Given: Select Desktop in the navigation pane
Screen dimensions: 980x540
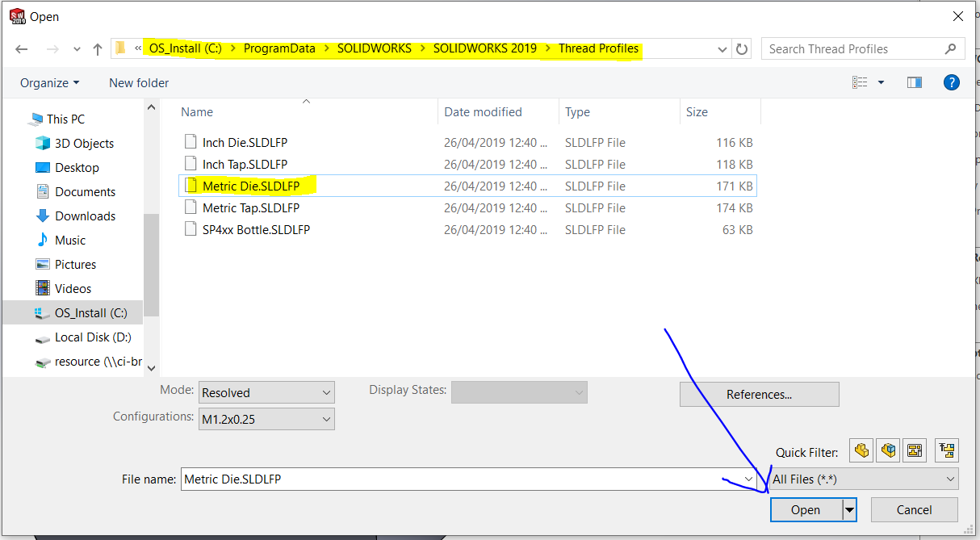Looking at the screenshot, I should point(77,168).
